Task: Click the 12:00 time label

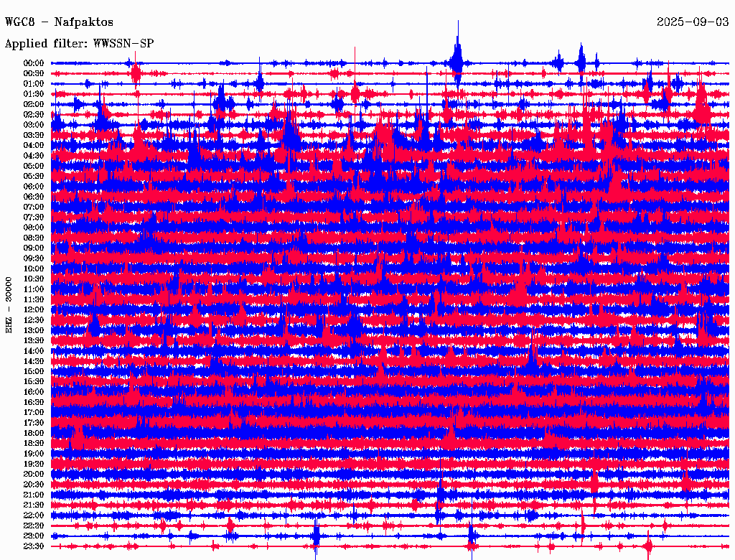Action: 34,310
